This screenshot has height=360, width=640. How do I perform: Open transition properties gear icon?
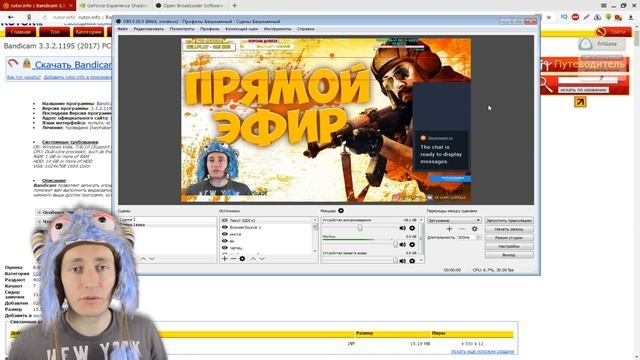474,229
